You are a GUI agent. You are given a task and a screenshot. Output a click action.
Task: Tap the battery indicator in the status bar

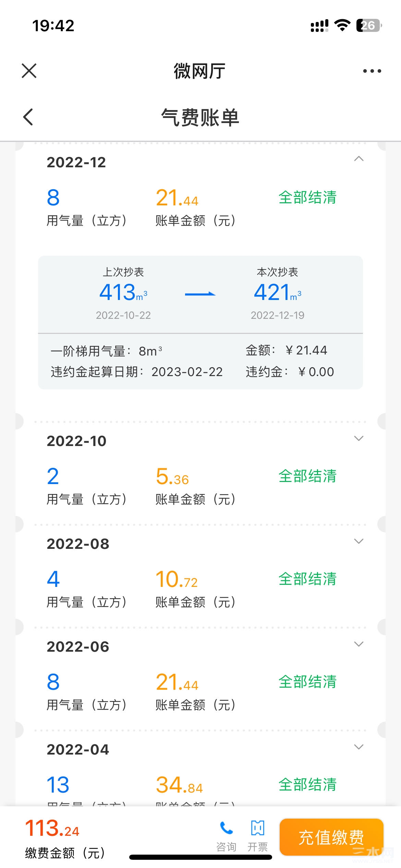coord(369,25)
